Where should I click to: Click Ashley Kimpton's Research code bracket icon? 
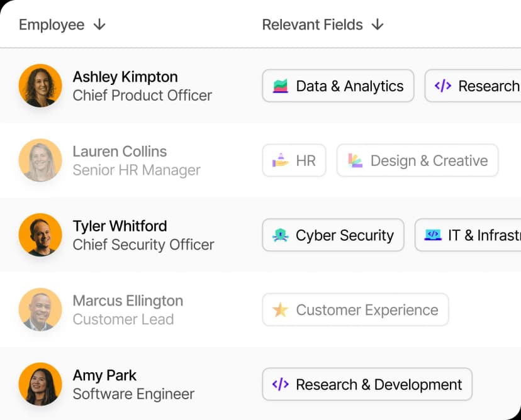(x=442, y=86)
